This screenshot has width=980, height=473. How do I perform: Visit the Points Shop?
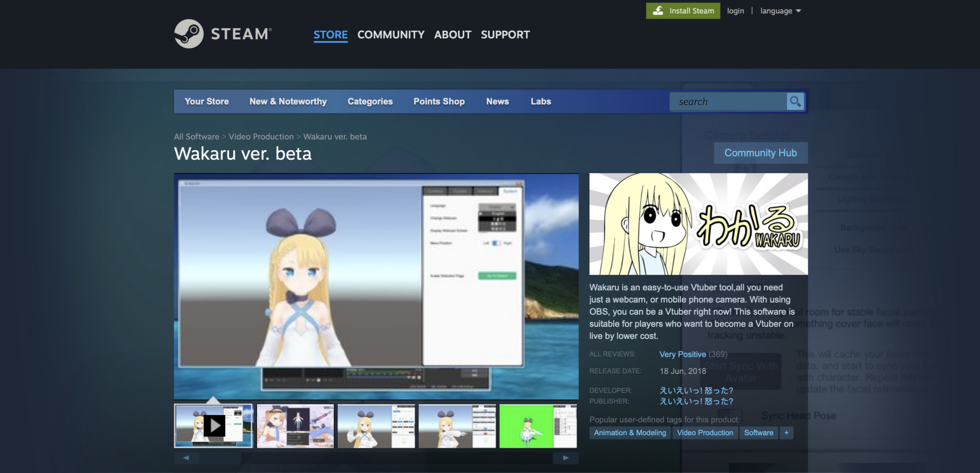click(x=438, y=101)
